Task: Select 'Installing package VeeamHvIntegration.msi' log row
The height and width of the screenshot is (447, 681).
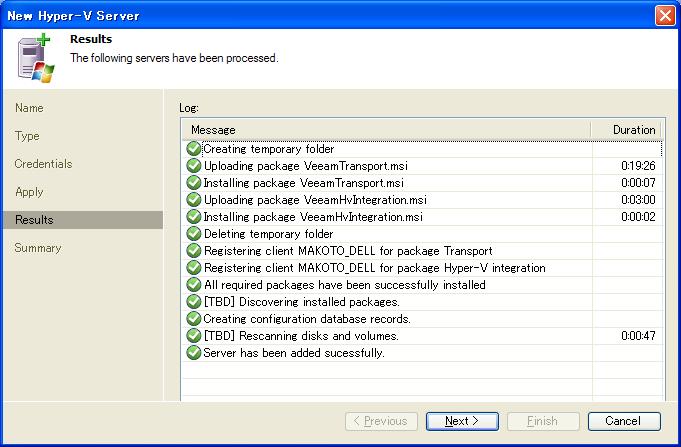Action: point(423,217)
